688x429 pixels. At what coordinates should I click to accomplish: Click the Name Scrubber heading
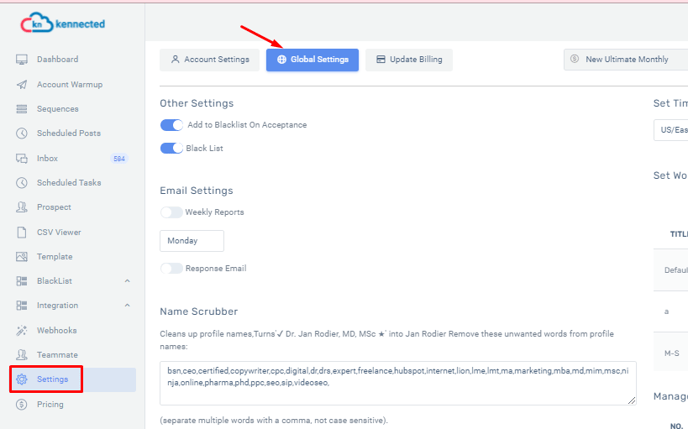199,312
